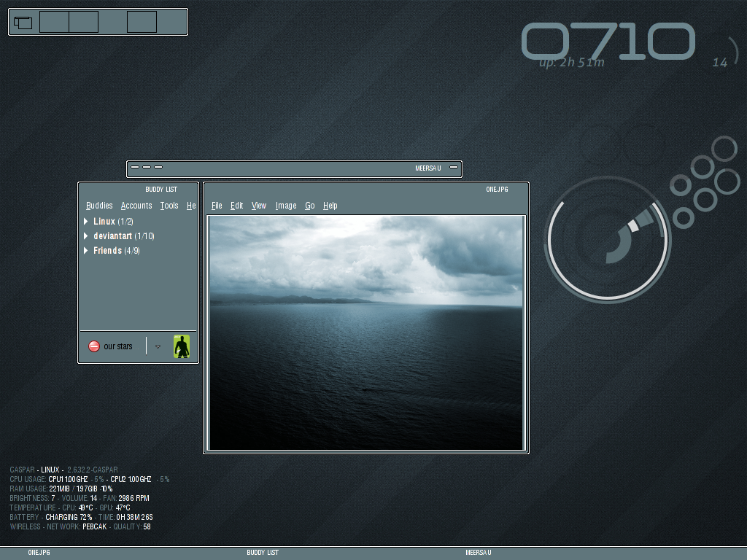Open the Go menu in the viewer
Image resolution: width=747 pixels, height=560 pixels.
pyautogui.click(x=309, y=206)
